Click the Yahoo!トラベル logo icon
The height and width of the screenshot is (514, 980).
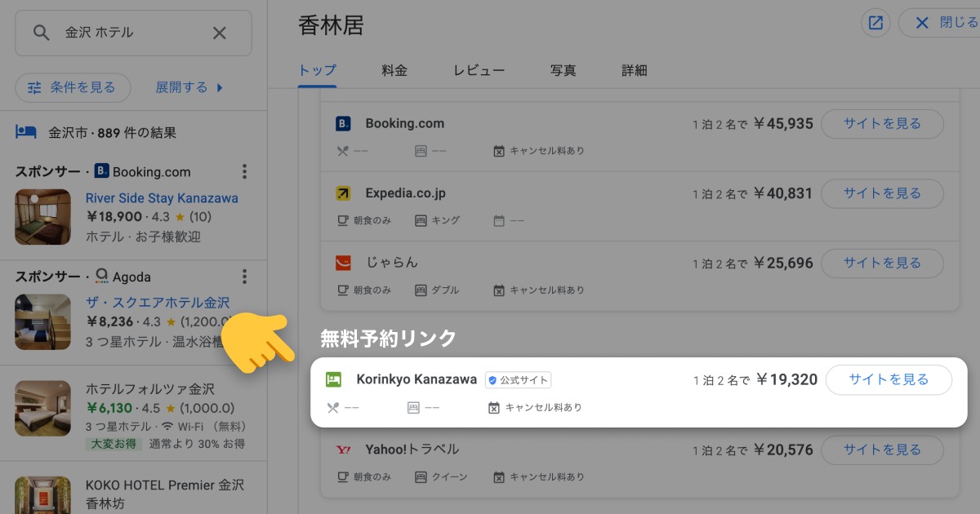(343, 450)
